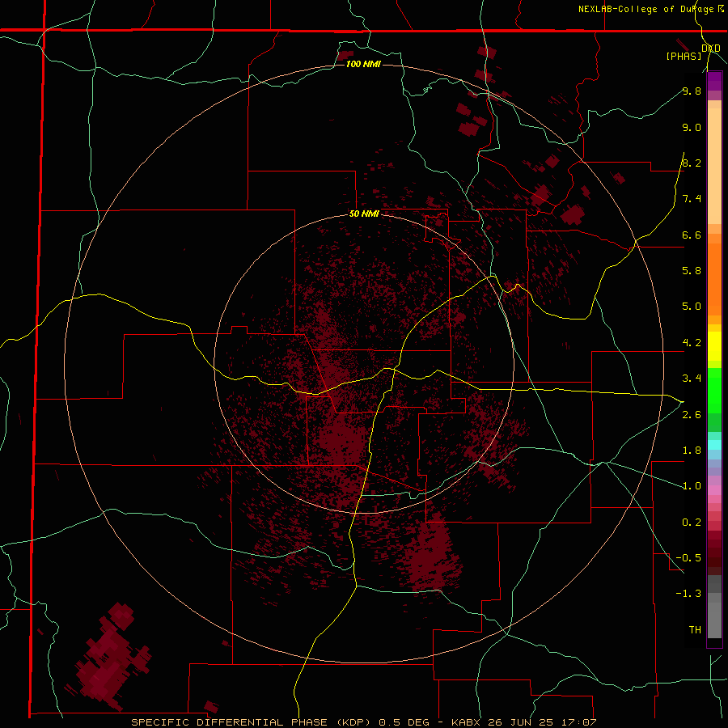This screenshot has height=728, width=728.
Task: Click the 4.2 legend value
Action: point(692,343)
